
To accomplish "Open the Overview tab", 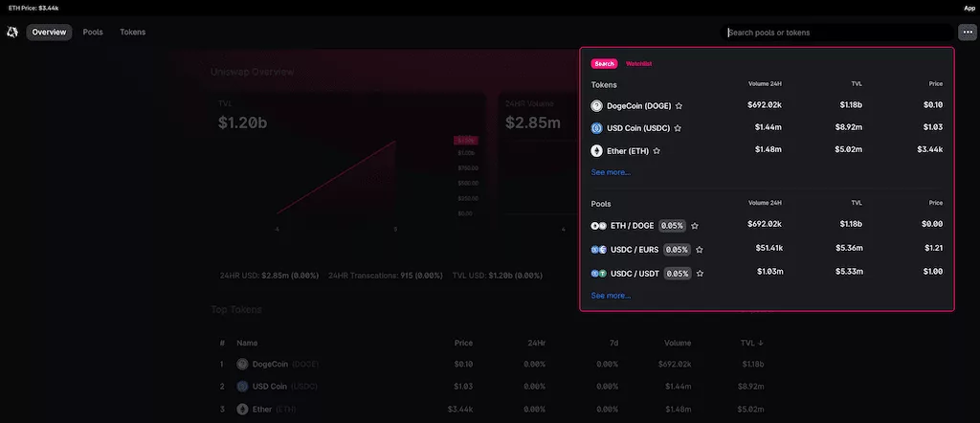I will point(49,32).
